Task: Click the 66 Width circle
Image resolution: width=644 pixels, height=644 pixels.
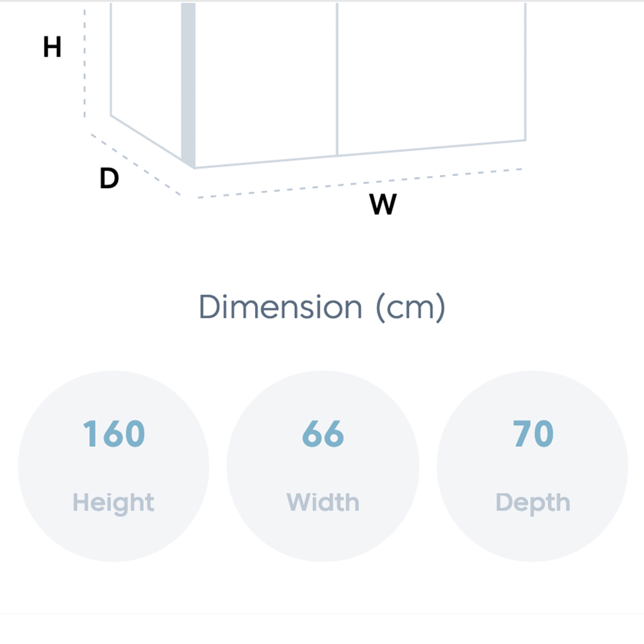Action: [323, 466]
